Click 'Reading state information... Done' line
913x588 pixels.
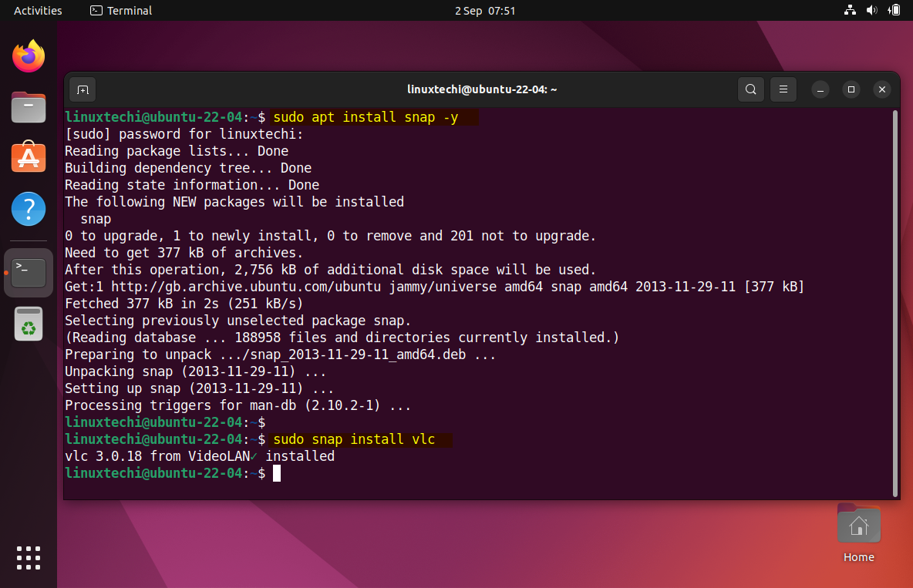tap(192, 184)
